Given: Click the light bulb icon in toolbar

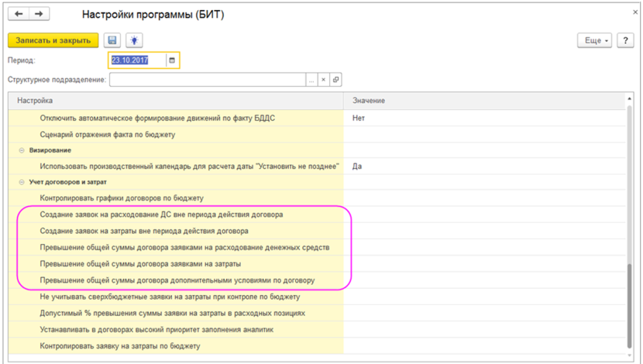Looking at the screenshot, I should (x=133, y=40).
